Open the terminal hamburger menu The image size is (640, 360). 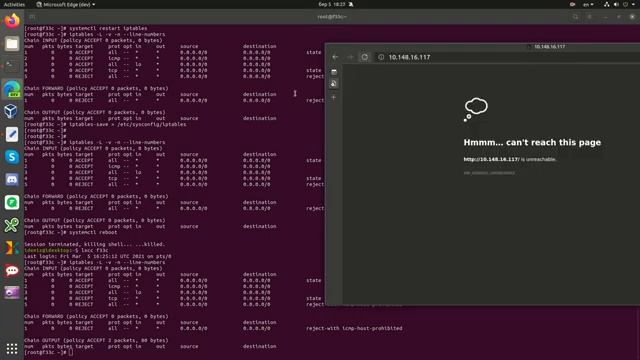(590, 17)
